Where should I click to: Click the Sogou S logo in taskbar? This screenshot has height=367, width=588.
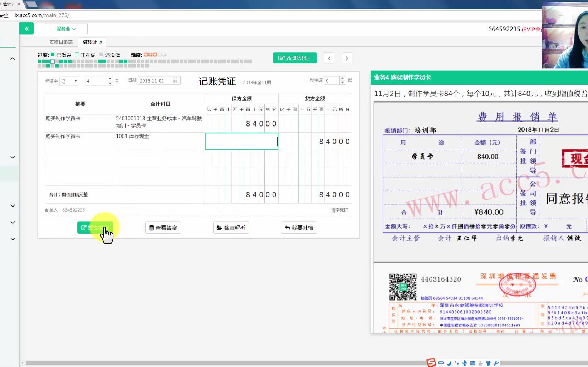(431, 362)
